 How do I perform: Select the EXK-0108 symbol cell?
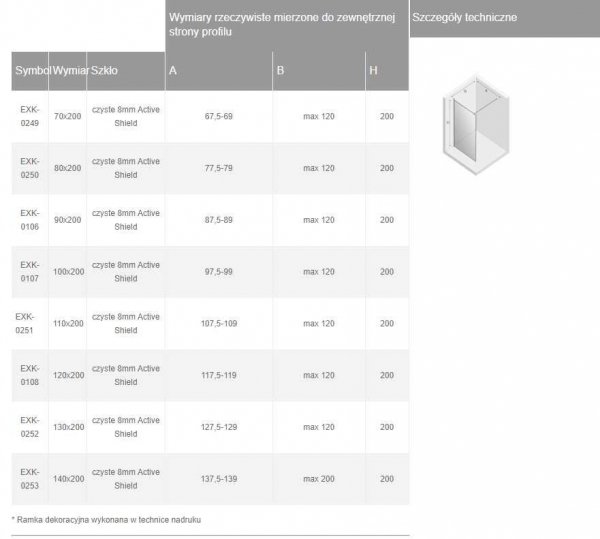coord(30,375)
